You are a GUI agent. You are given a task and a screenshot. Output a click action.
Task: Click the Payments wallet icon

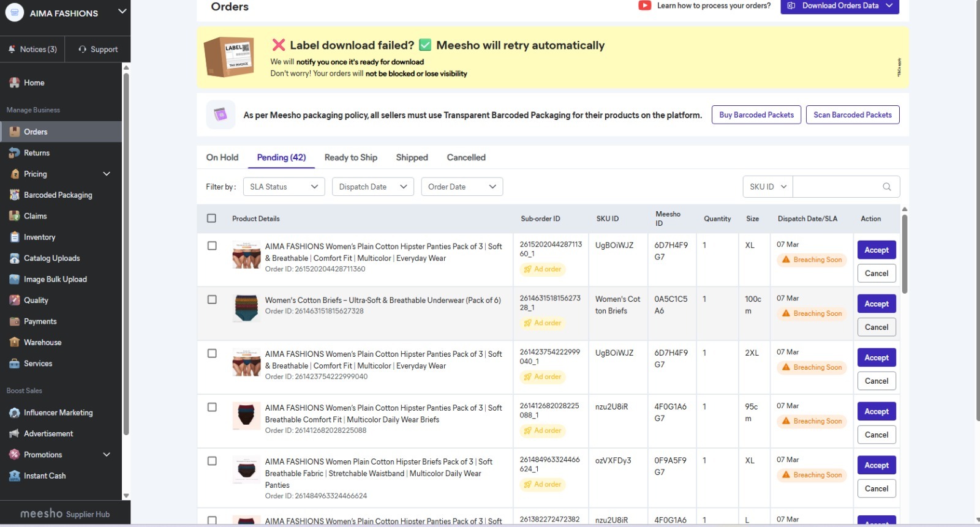coord(15,322)
